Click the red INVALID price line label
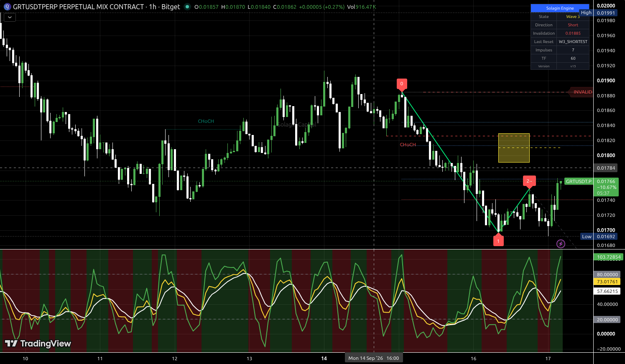 (582, 92)
